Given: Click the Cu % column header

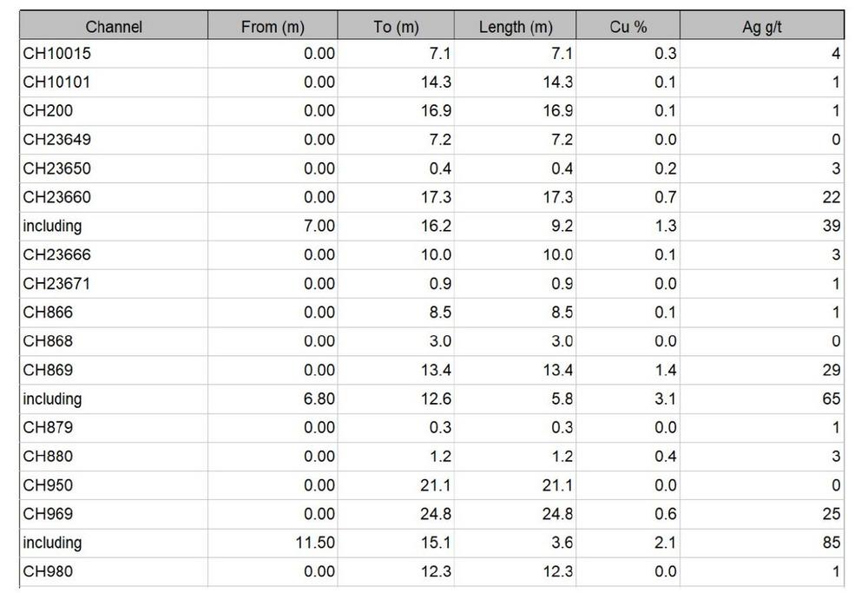Looking at the screenshot, I should (x=628, y=26).
